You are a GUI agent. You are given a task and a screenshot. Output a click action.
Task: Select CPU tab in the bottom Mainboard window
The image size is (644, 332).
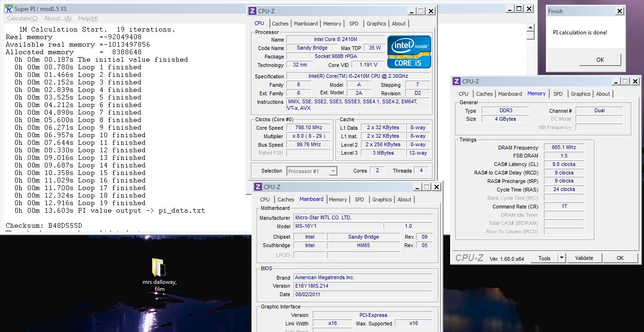coord(265,199)
